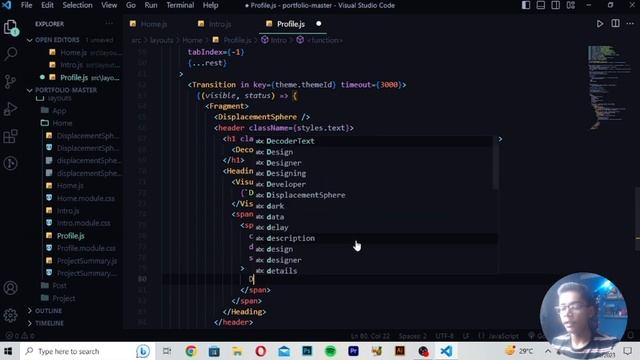640x360 pixels.
Task: Open Profile.module.css in file tree
Action: pos(86,248)
